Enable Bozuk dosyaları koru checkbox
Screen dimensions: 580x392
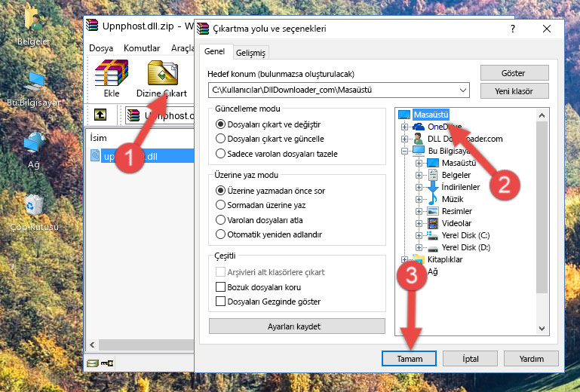(220, 287)
